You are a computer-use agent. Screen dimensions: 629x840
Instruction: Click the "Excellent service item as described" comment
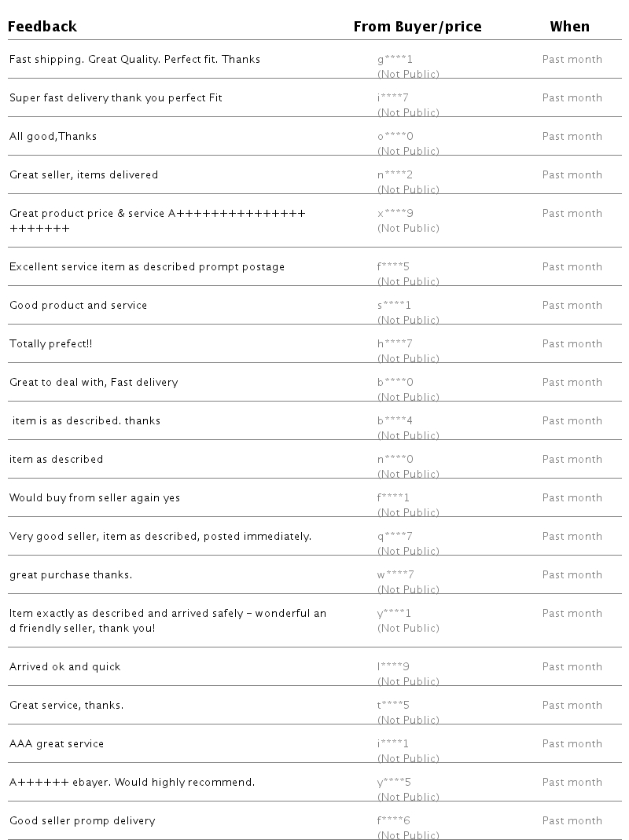[x=147, y=266]
